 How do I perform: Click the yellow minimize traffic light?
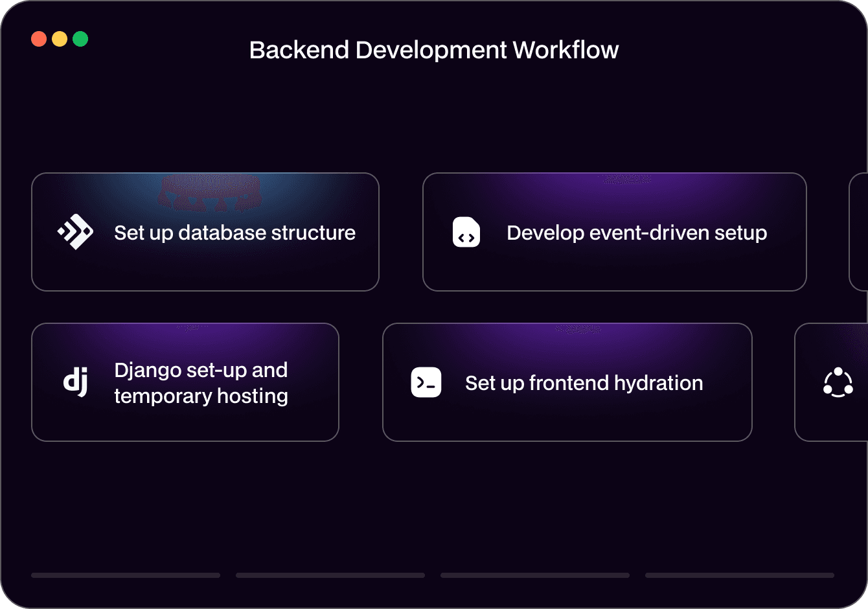[x=60, y=38]
